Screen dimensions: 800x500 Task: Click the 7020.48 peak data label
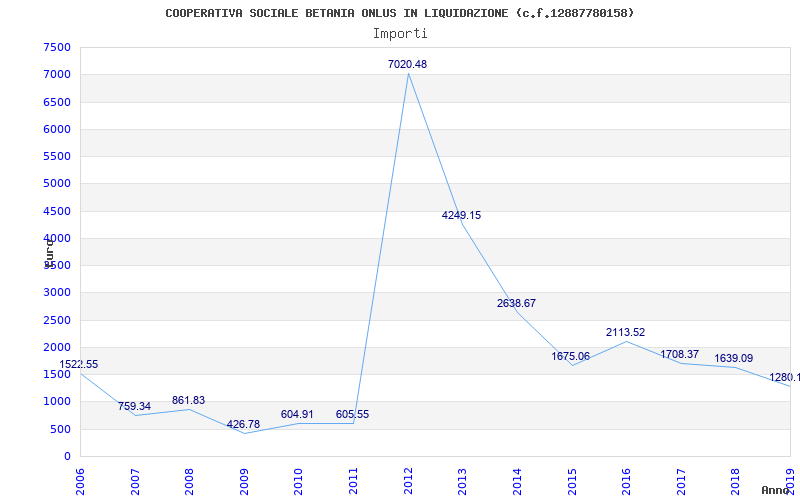[x=407, y=64]
